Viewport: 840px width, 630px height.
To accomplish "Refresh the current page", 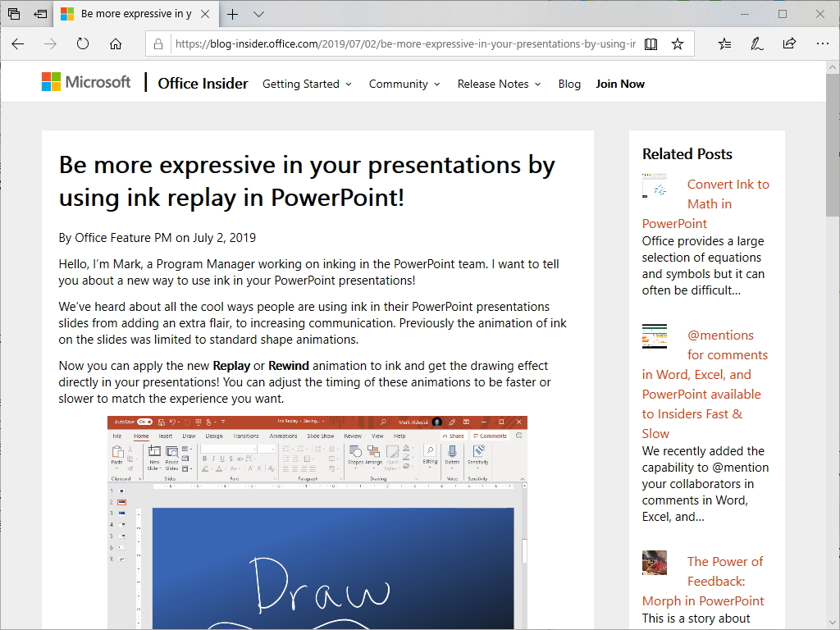I will point(83,44).
